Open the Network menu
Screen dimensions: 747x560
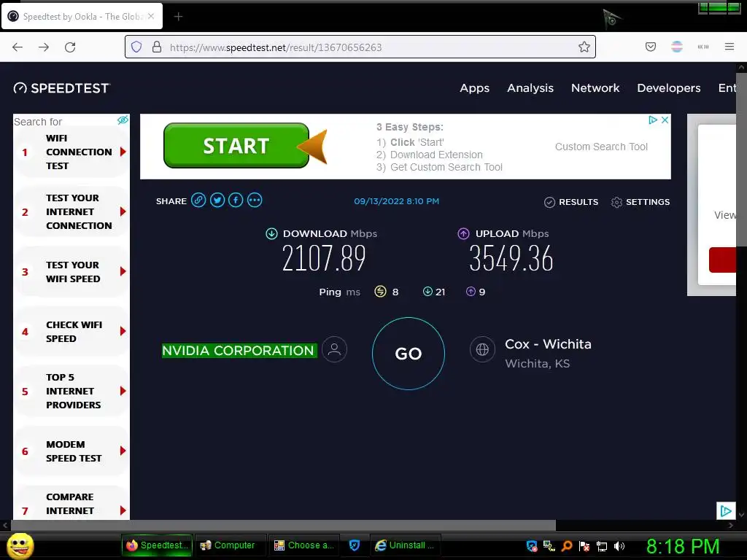(595, 88)
